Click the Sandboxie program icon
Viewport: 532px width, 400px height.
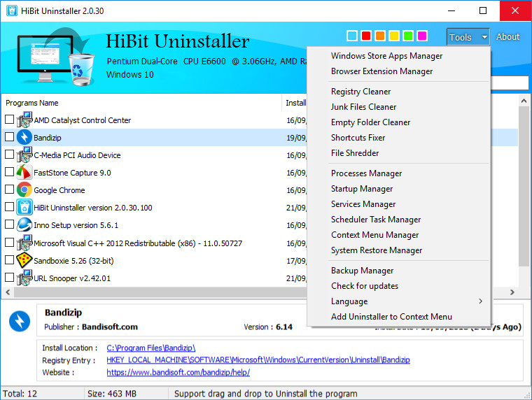(x=24, y=259)
